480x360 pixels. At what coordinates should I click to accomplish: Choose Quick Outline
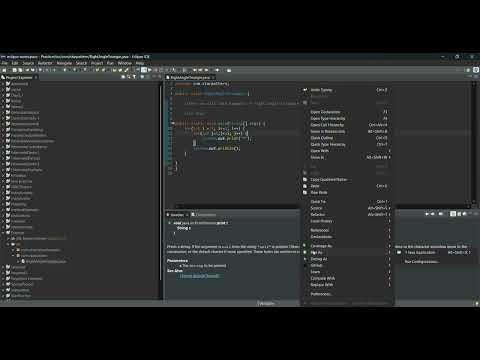(x=347, y=138)
